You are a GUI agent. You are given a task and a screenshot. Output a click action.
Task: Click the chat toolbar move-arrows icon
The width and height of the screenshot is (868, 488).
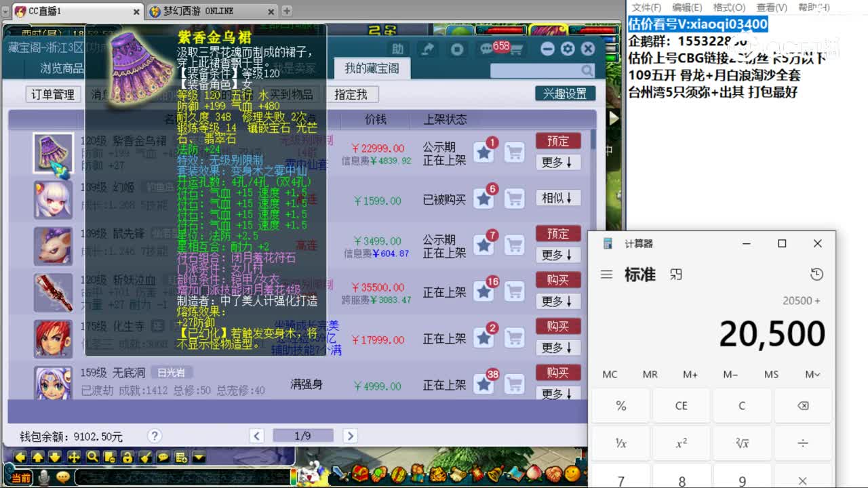74,457
